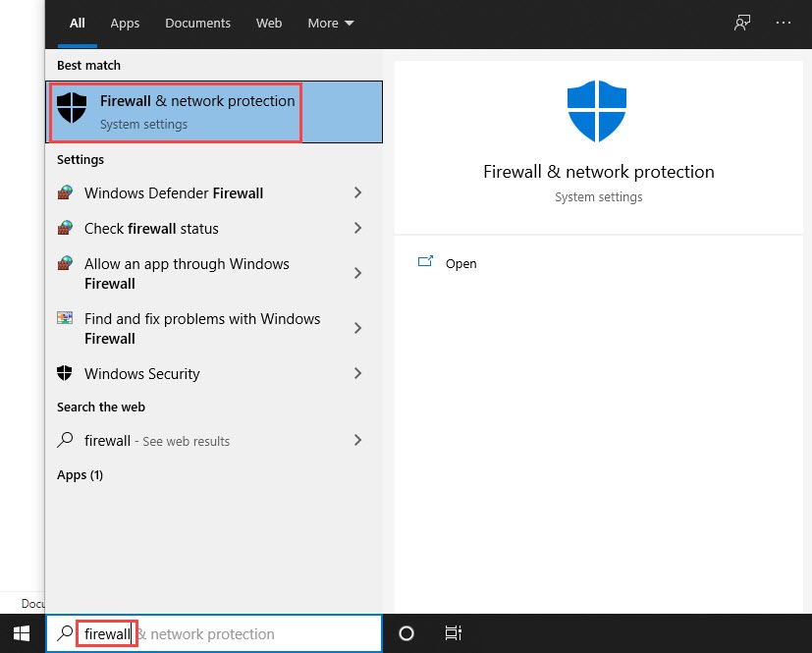Expand the Windows Defender Firewall arrow
This screenshot has width=812, height=653.
click(357, 193)
